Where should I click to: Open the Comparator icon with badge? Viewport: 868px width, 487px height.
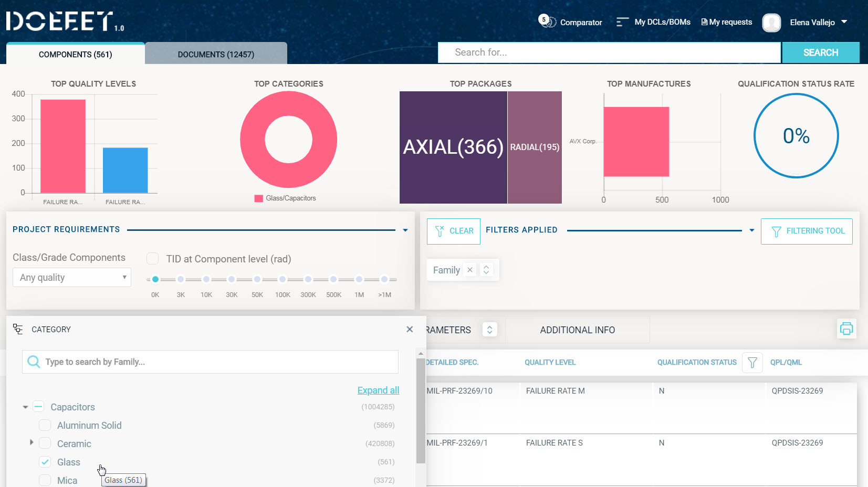coord(547,22)
